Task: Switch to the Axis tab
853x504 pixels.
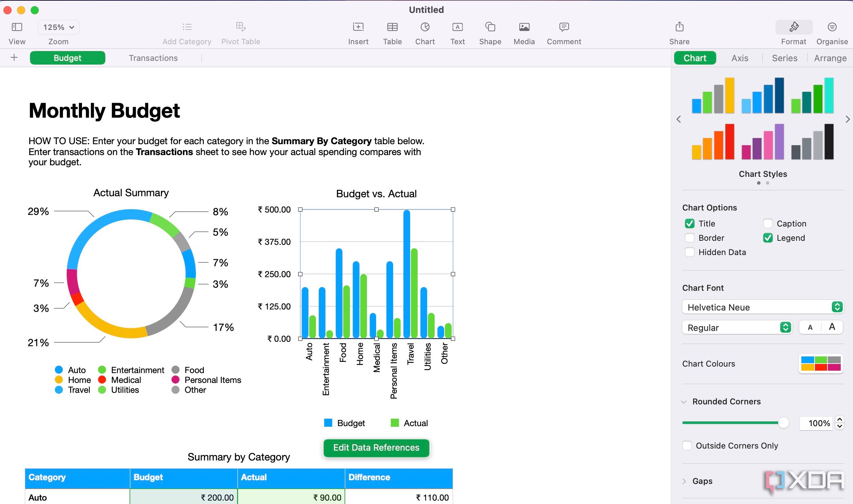Action: pos(740,58)
